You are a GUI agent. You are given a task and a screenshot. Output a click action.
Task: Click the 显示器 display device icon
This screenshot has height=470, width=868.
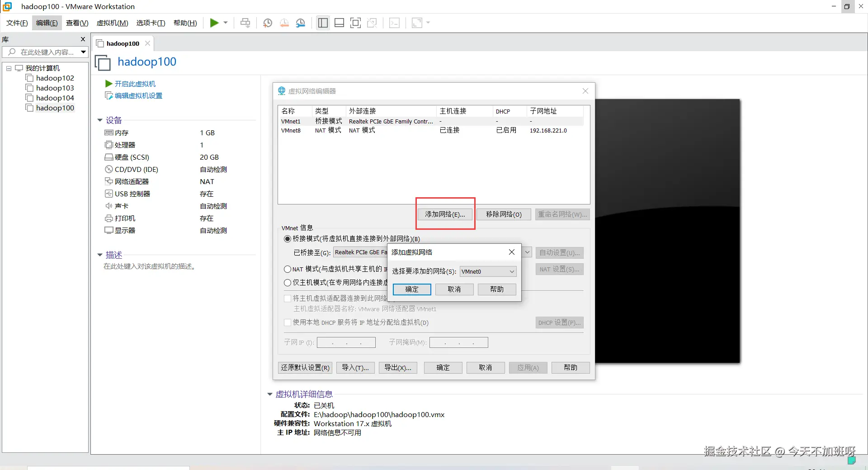click(x=109, y=230)
